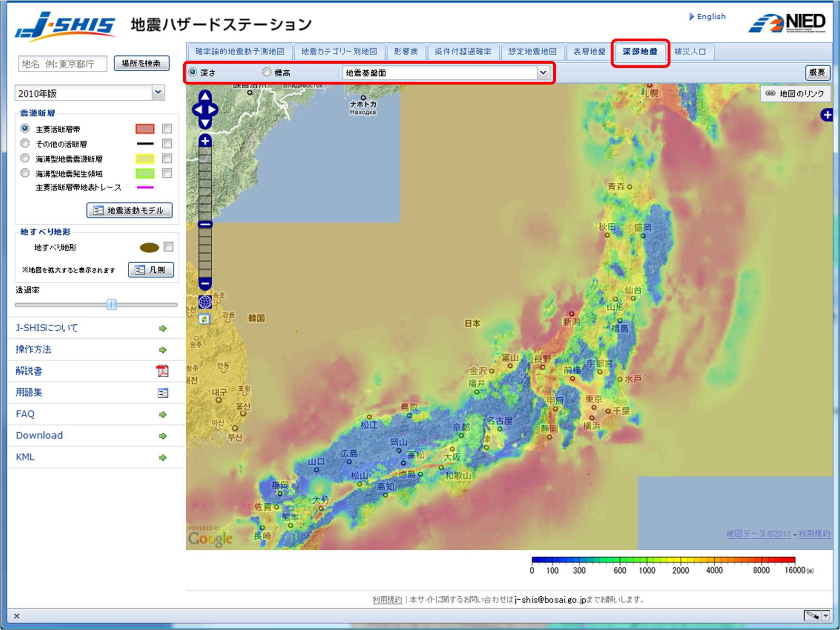840x630 pixels.
Task: Click the 解説書 PDF icon
Action: click(162, 371)
